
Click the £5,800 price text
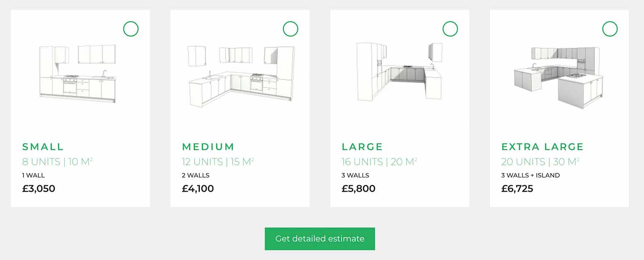[358, 189]
